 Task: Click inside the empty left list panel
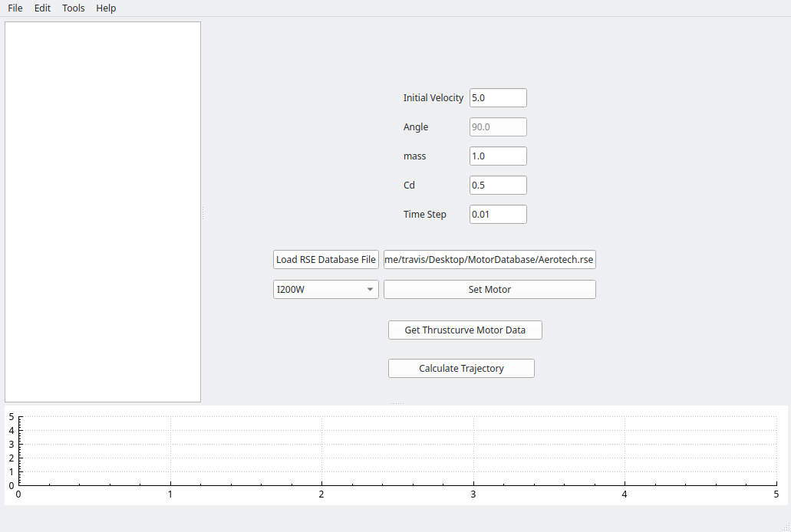click(x=103, y=212)
